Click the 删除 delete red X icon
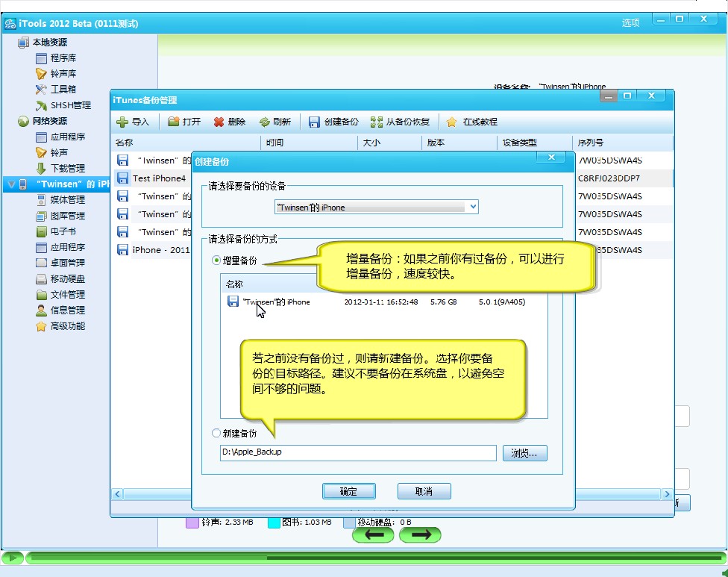 219,122
